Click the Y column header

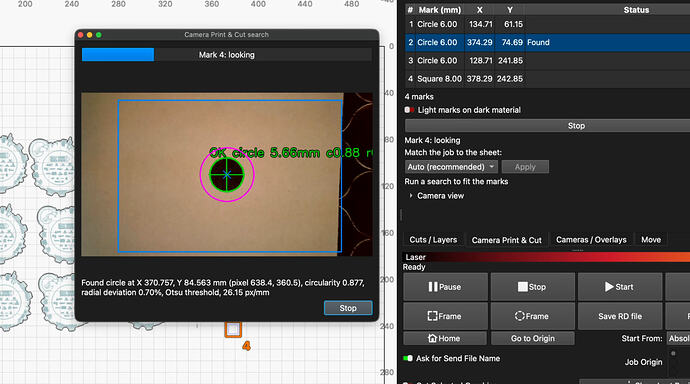click(x=510, y=10)
